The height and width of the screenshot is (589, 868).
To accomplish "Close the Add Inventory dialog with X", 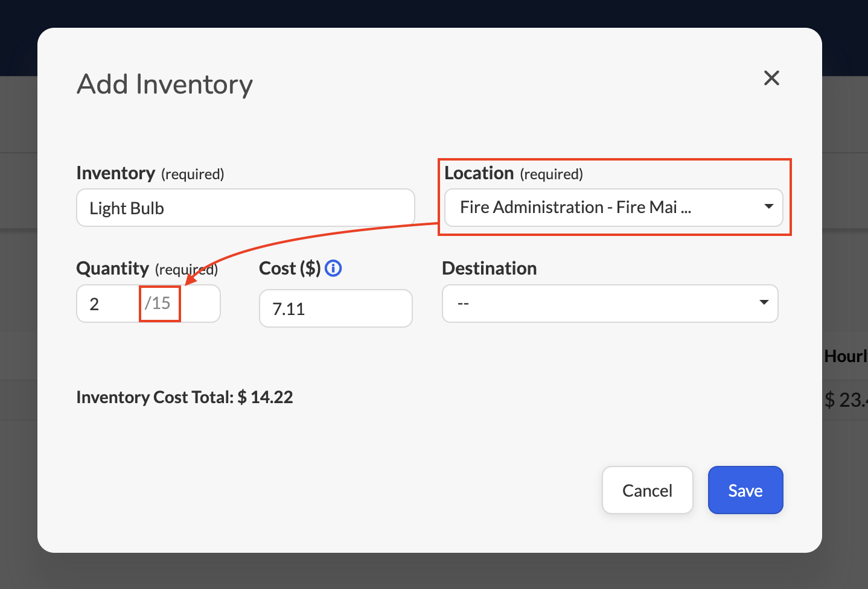I will (771, 78).
